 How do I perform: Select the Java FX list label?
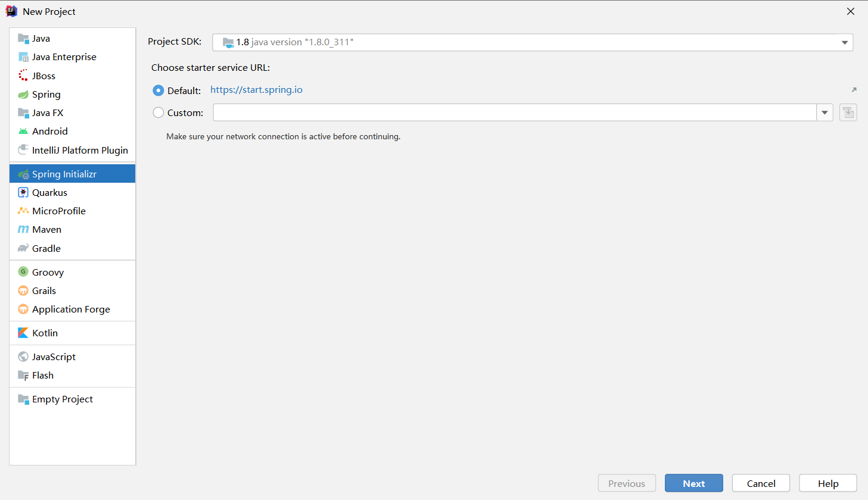(48, 113)
